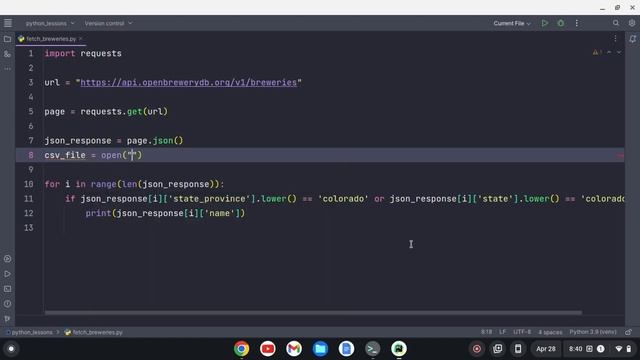Open Phone Hub tray icon
The width and height of the screenshot is (640, 360).
(x=518, y=349)
